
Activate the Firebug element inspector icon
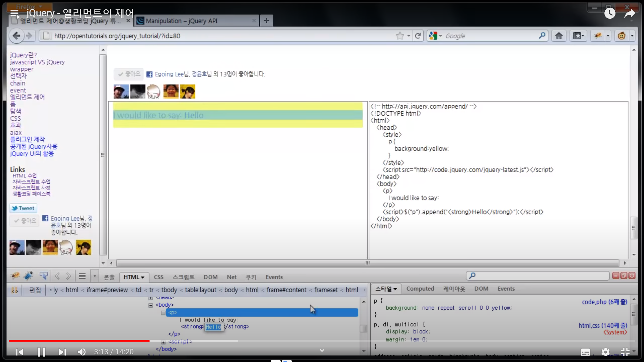click(44, 276)
